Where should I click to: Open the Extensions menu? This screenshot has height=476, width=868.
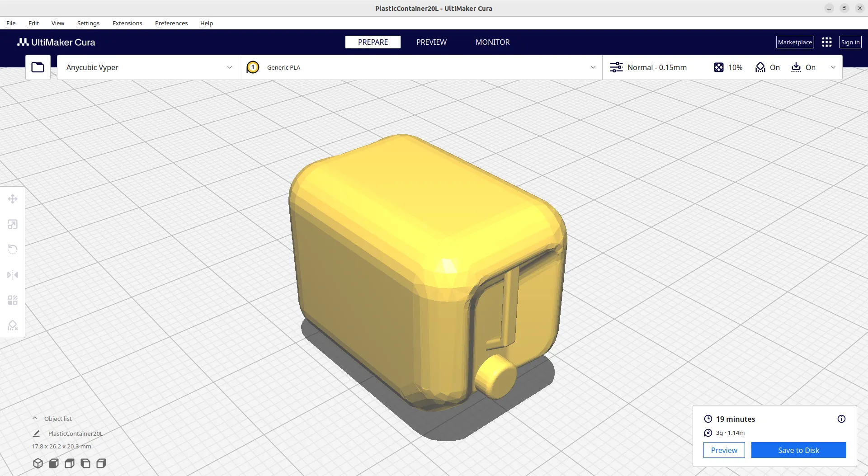coord(127,23)
